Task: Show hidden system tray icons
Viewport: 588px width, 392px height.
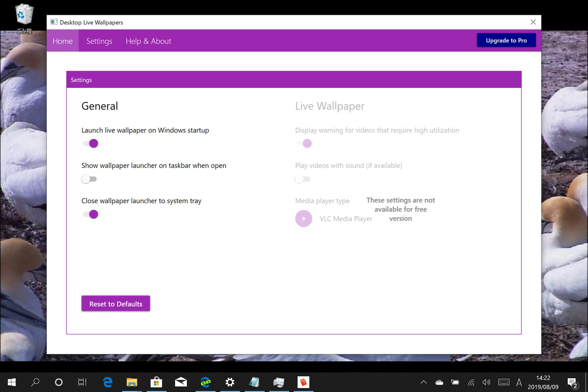Action: click(424, 382)
